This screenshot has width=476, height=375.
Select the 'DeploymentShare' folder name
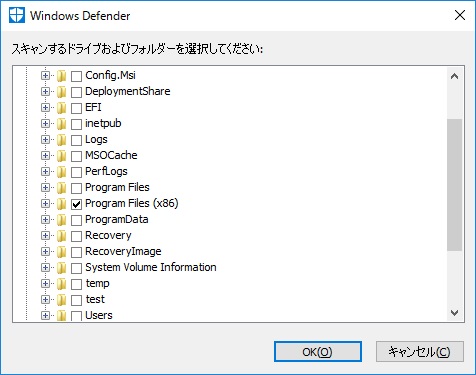(x=128, y=91)
